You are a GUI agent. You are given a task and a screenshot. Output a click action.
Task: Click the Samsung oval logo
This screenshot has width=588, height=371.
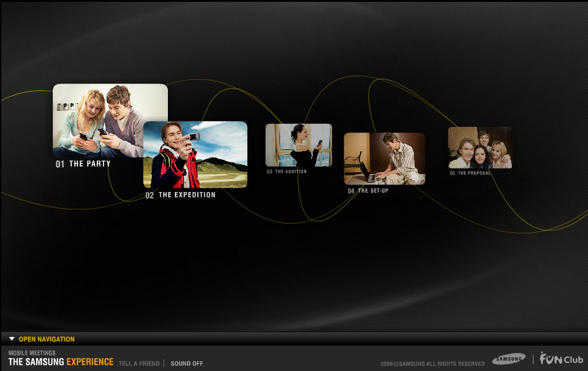coord(509,359)
